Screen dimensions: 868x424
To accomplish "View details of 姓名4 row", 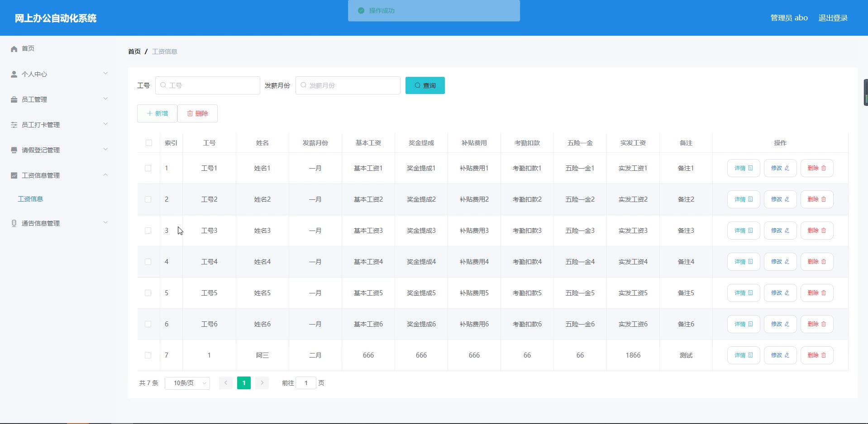I will pos(744,262).
